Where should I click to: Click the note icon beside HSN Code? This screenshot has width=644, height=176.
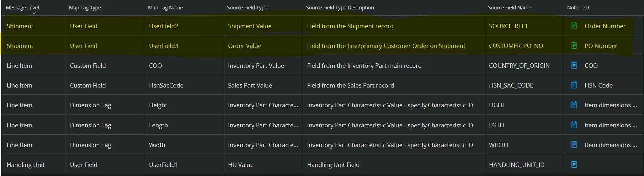[574, 85]
